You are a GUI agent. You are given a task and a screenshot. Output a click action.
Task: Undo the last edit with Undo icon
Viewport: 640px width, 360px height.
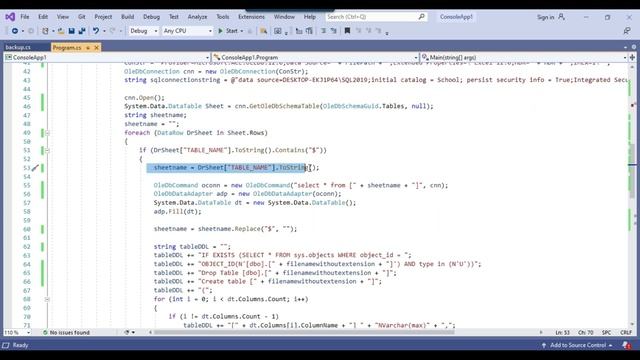point(96,31)
